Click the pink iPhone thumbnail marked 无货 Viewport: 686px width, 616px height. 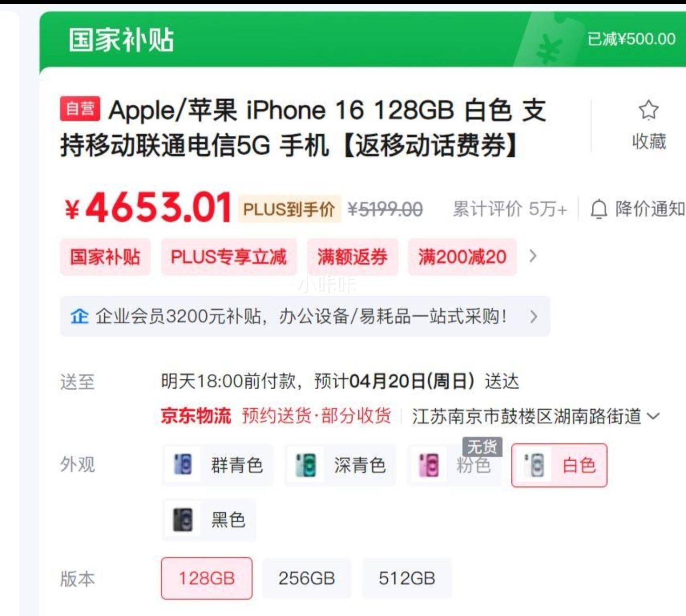click(428, 465)
